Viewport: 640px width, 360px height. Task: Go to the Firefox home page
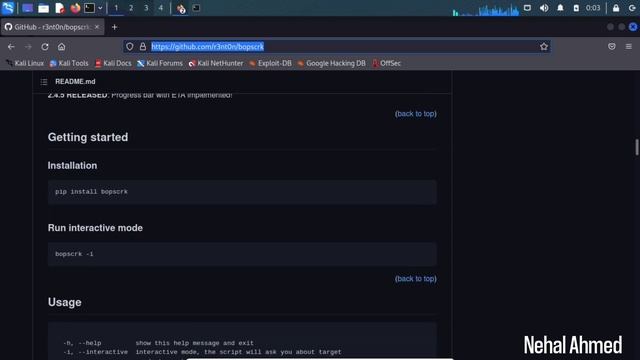61,47
